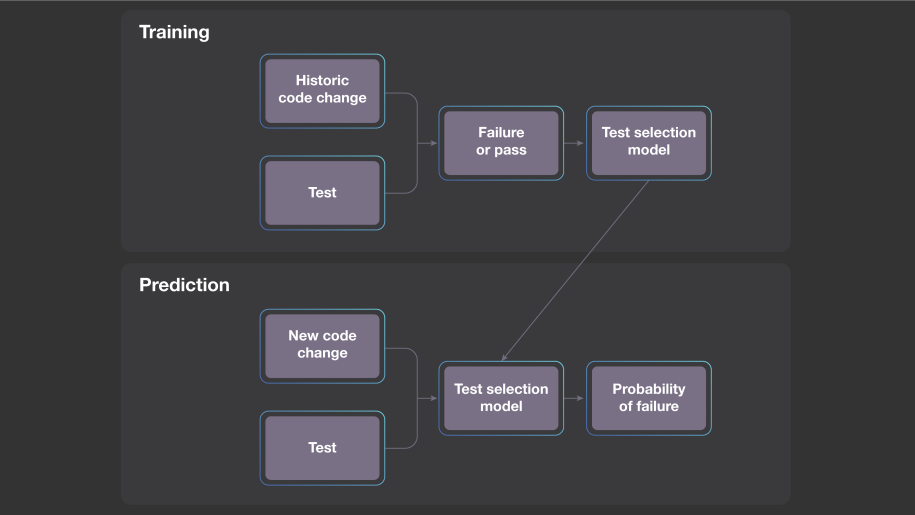
Task: Click connector line leaving New code change box
Action: (x=400, y=348)
